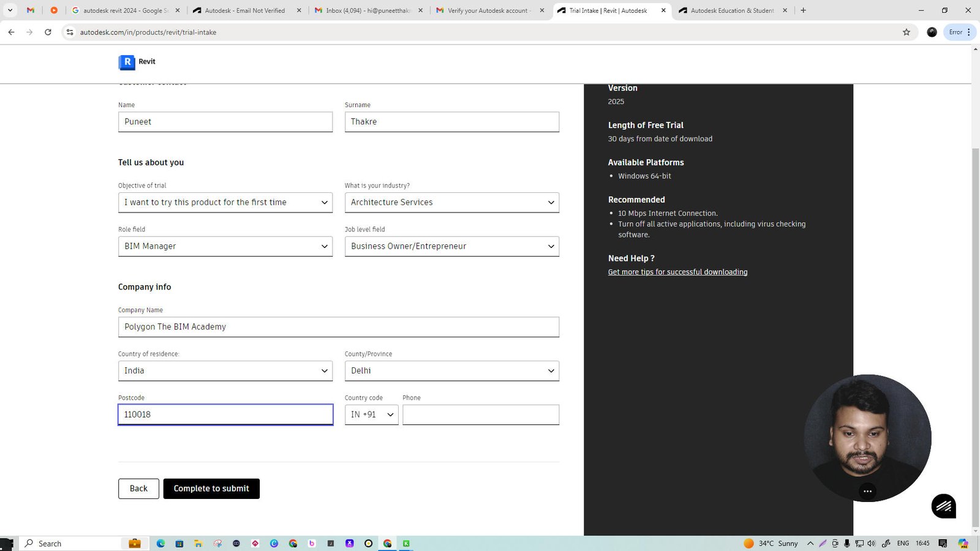Open Copilot icon in taskbar corner
The height and width of the screenshot is (551, 980).
(x=963, y=543)
